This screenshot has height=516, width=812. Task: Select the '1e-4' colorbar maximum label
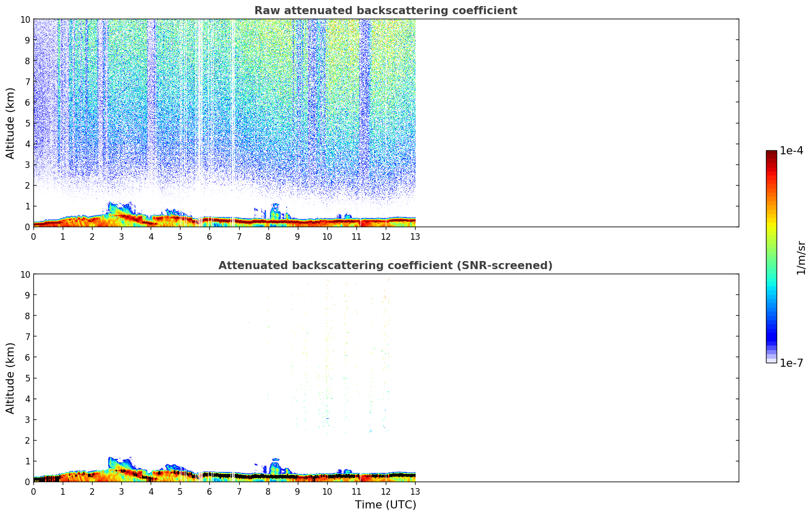(791, 151)
